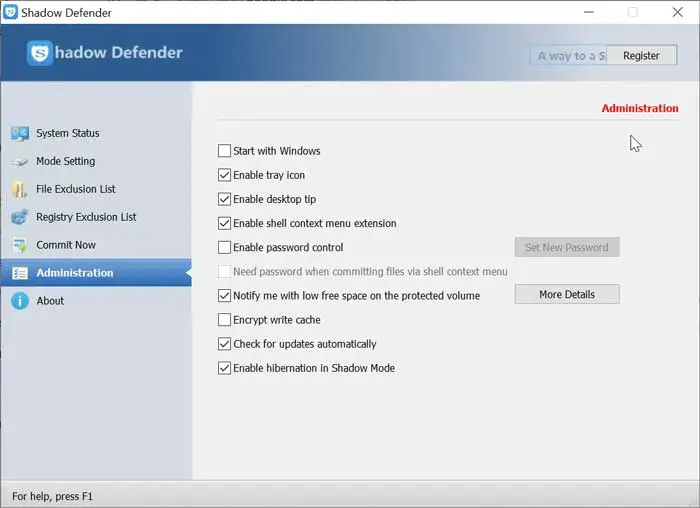
Task: Click the red Administration page heading
Action: pyautogui.click(x=640, y=108)
